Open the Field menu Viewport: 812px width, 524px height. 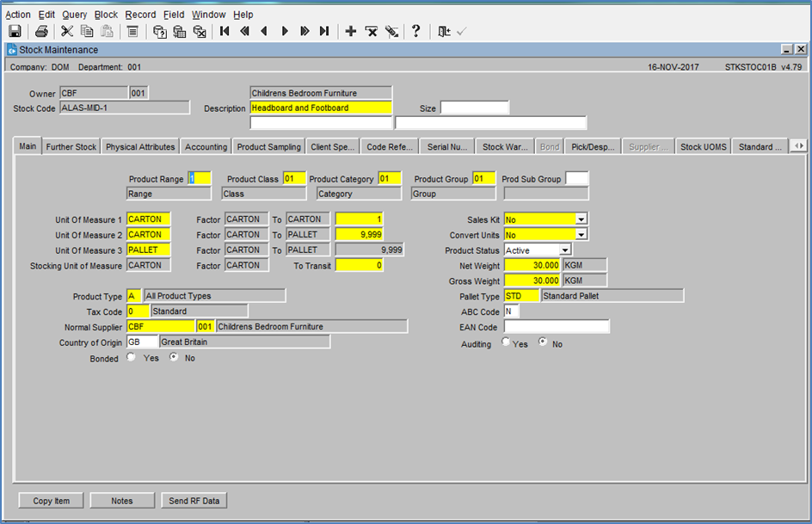click(x=174, y=15)
